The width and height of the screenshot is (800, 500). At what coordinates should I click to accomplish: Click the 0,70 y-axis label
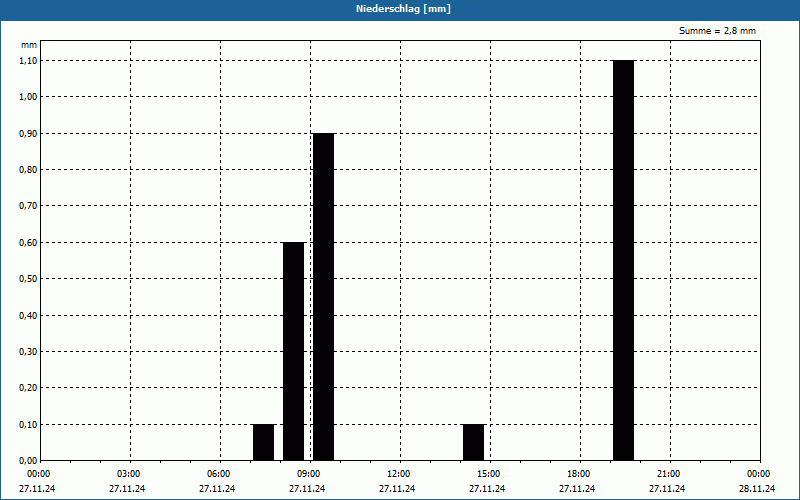tap(28, 206)
